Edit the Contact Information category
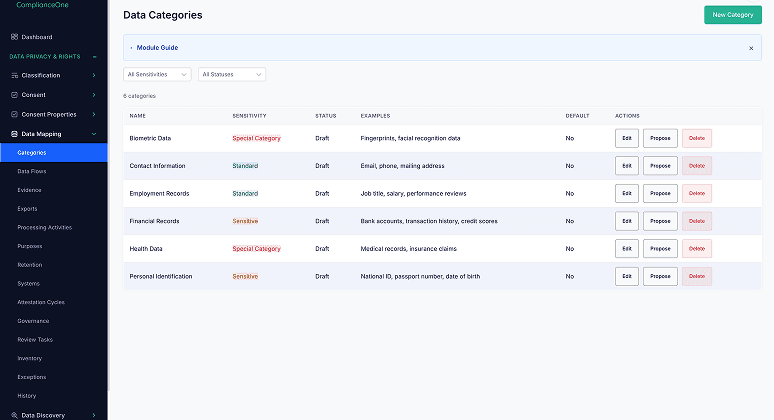The height and width of the screenshot is (420, 774). [x=627, y=166]
